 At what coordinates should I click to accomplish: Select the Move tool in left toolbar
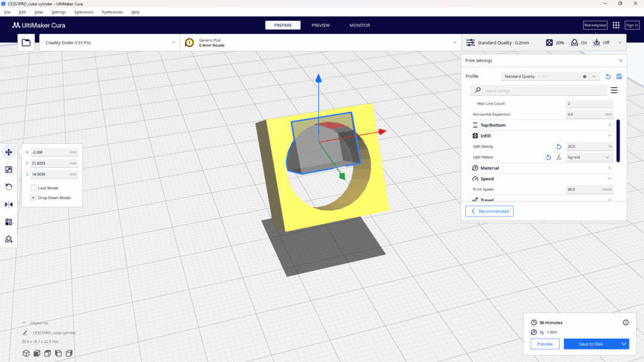[9, 152]
